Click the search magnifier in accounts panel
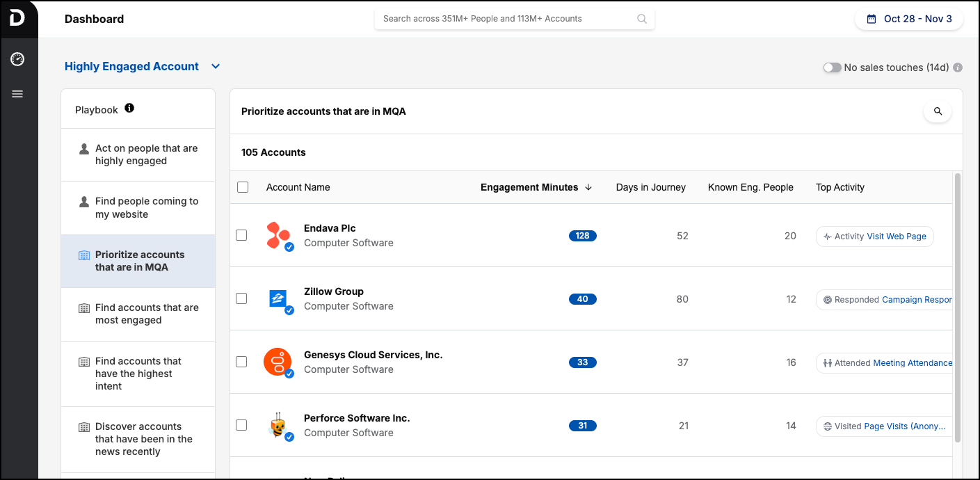The image size is (980, 480). 938,111
